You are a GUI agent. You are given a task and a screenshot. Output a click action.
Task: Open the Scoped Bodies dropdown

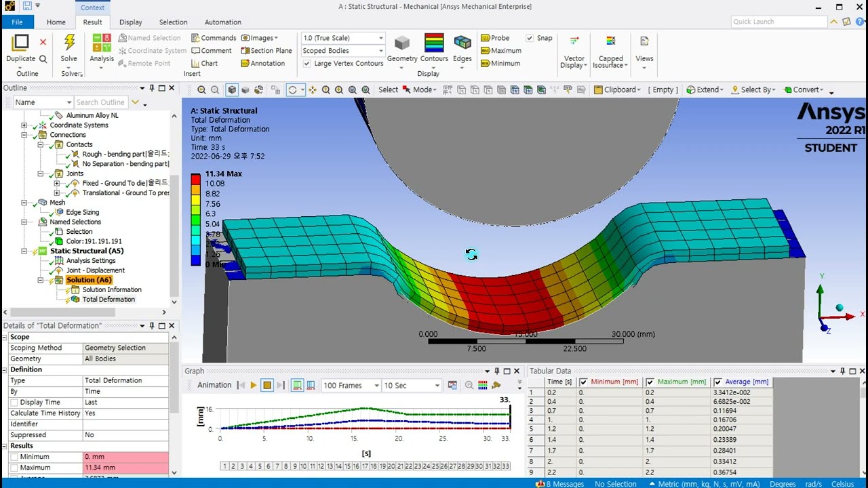[x=342, y=51]
